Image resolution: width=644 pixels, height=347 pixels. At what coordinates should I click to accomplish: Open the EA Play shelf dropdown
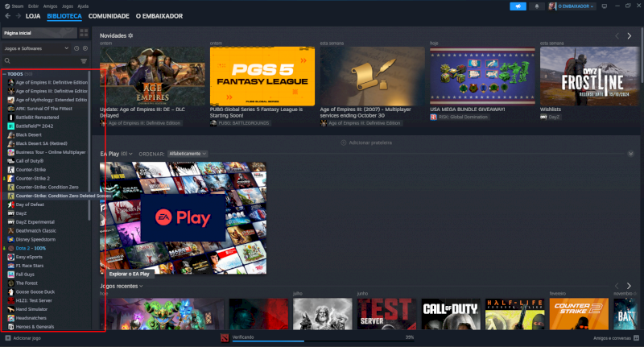(x=130, y=154)
